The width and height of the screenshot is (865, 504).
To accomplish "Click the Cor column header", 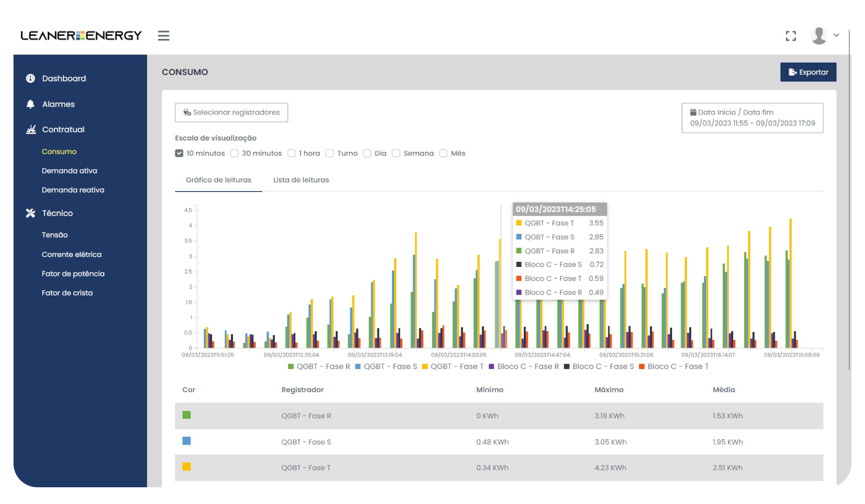I will click(x=189, y=390).
